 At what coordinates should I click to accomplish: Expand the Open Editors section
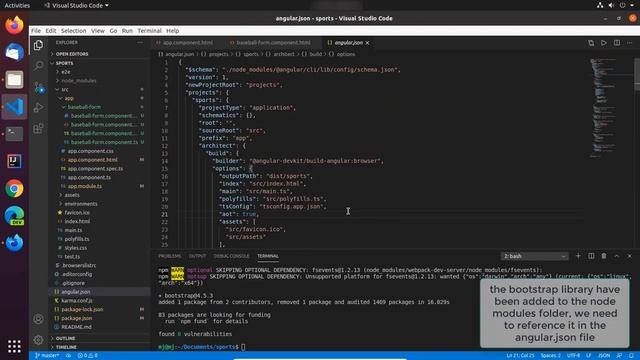point(72,54)
